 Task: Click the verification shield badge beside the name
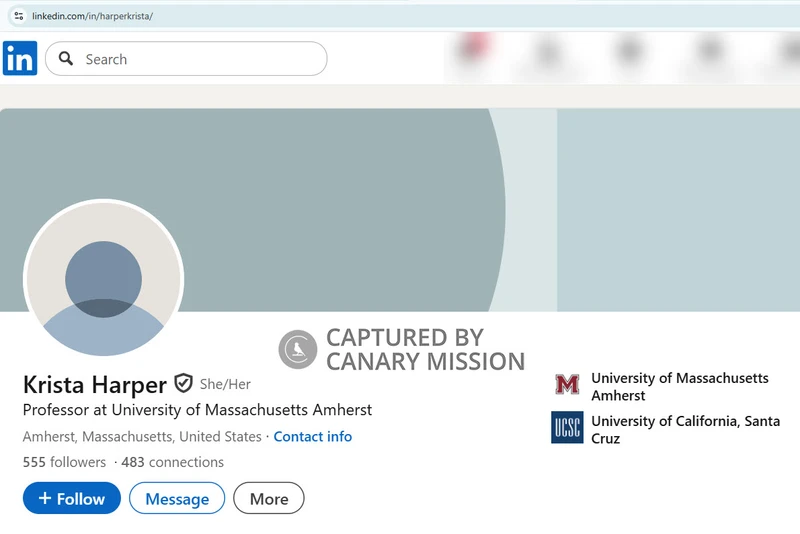[x=183, y=384]
